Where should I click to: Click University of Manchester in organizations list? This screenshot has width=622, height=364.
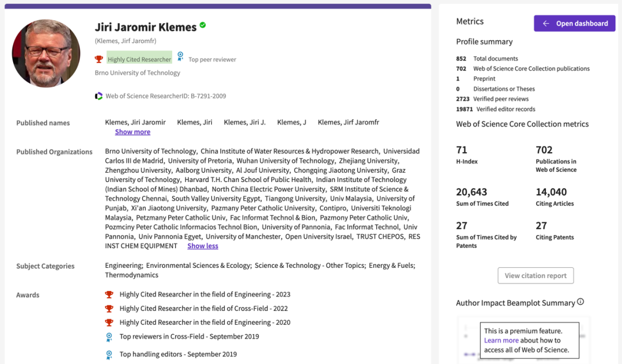pyautogui.click(x=243, y=236)
